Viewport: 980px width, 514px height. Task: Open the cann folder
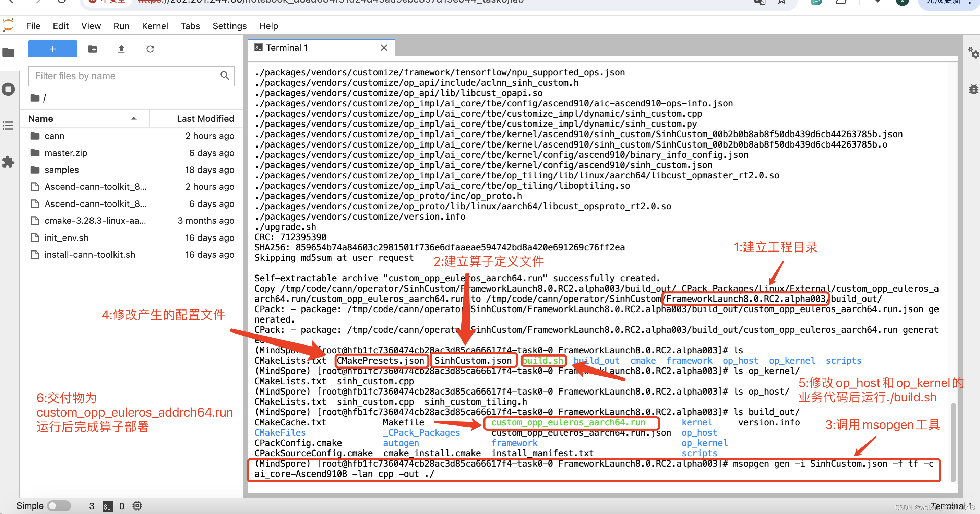pyautogui.click(x=55, y=136)
